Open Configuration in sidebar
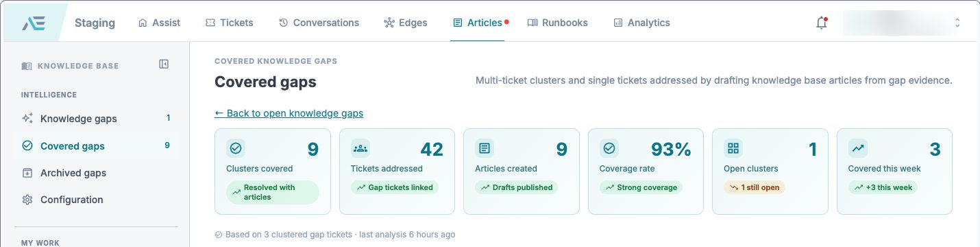The width and height of the screenshot is (980, 247). tap(96, 200)
